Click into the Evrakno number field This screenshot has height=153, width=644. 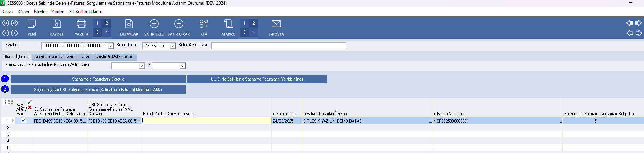pyautogui.click(x=75, y=46)
